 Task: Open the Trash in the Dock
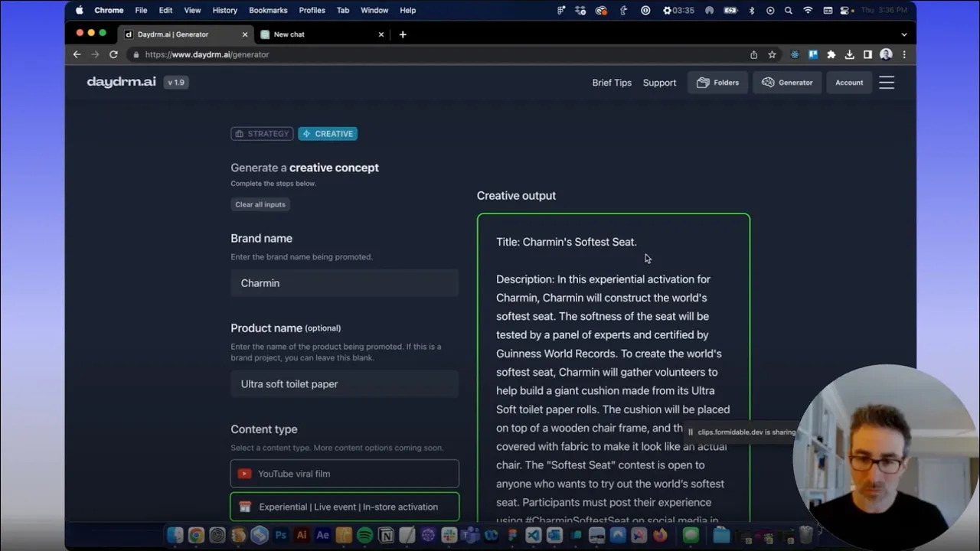(x=805, y=536)
